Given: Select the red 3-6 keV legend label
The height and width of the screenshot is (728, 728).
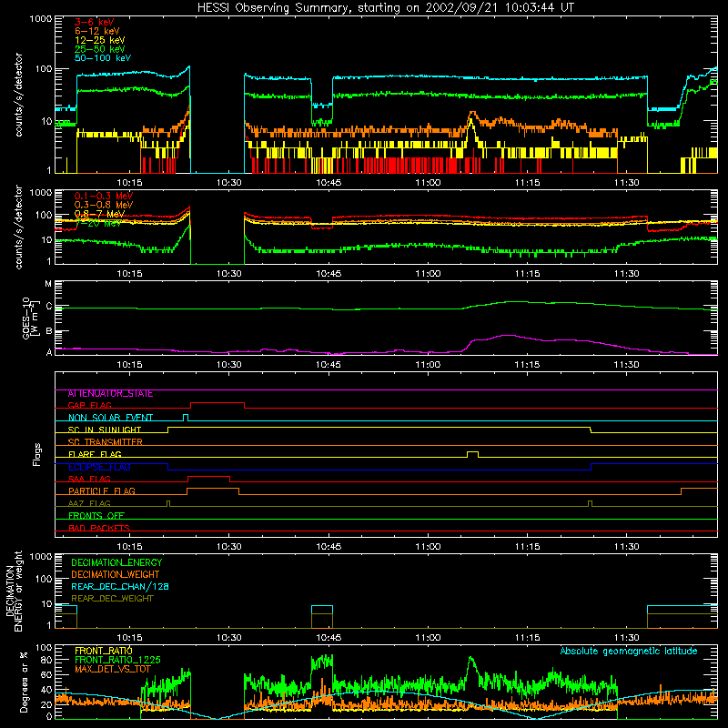Looking at the screenshot, I should pyautogui.click(x=95, y=22).
